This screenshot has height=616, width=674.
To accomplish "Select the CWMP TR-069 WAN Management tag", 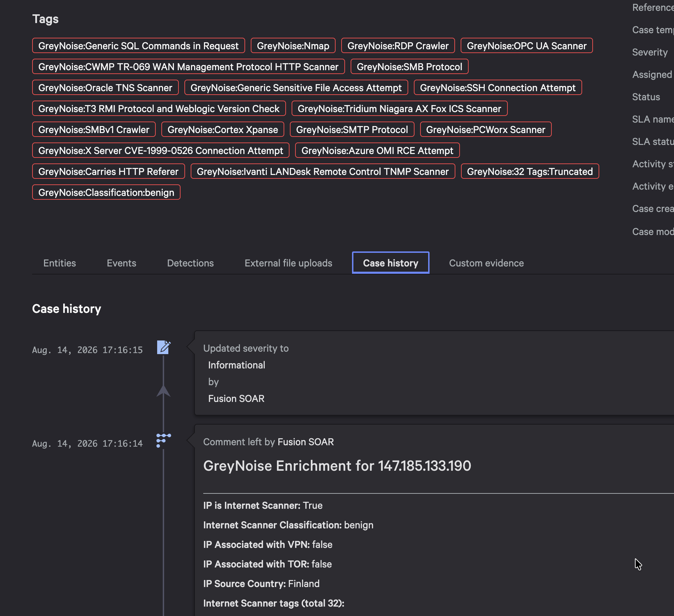I will coord(189,67).
